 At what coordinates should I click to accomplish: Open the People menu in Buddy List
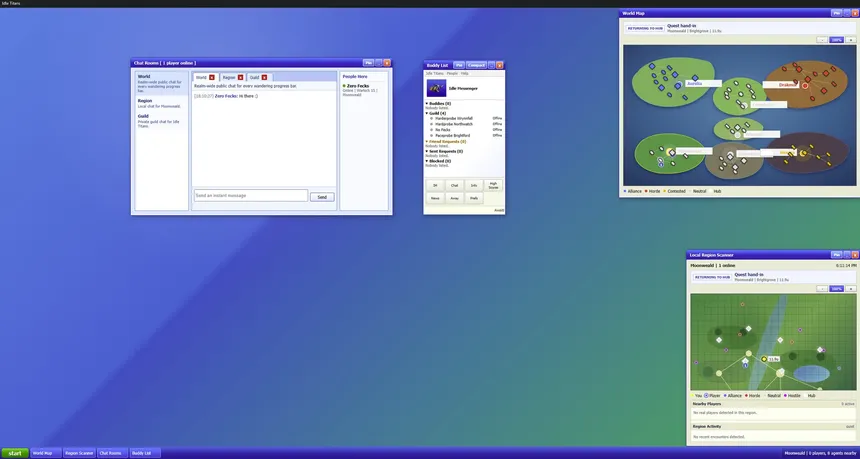coord(452,73)
